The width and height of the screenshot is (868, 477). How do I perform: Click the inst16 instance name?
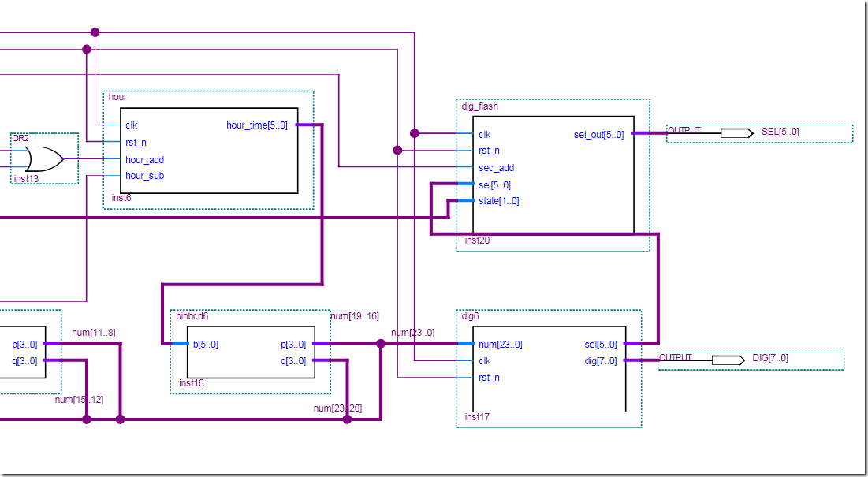[192, 383]
